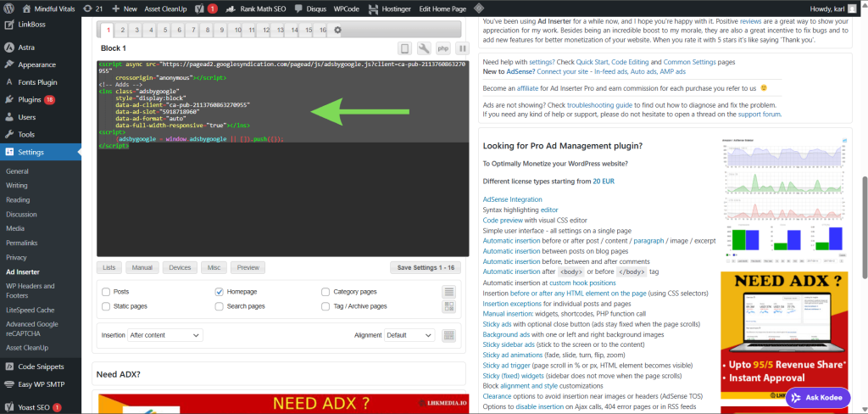Open the 21 pending updates
The width and height of the screenshot is (868, 414).
[x=93, y=8]
